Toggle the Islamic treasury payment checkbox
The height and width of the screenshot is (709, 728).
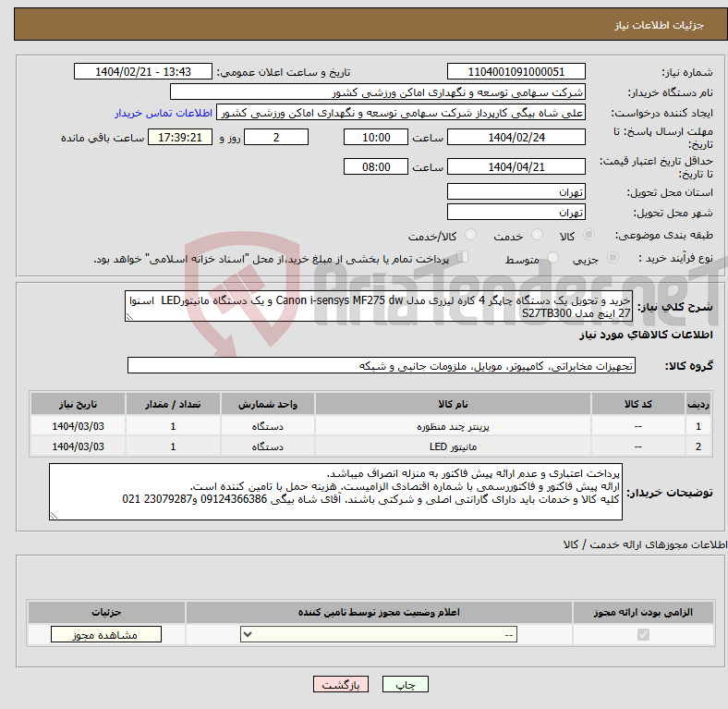tap(463, 257)
